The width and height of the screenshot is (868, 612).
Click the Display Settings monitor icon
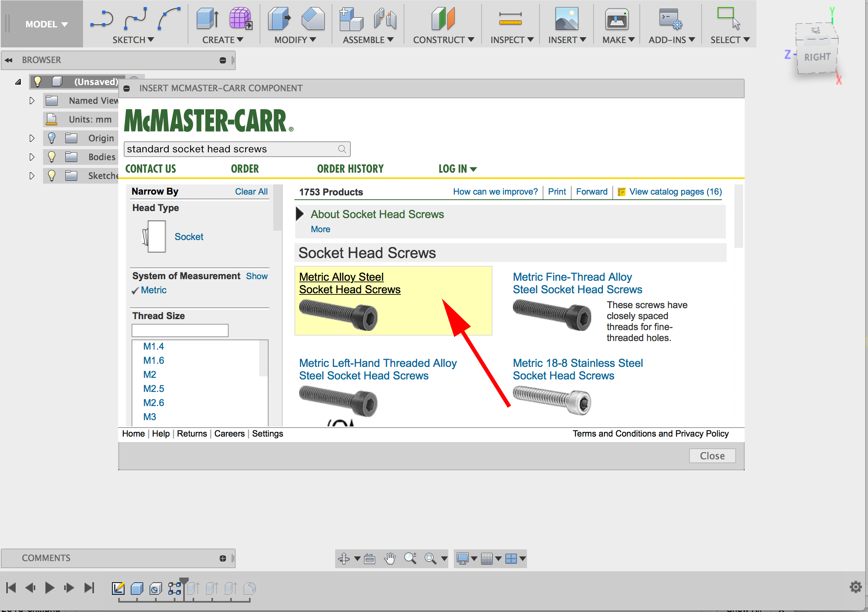[x=463, y=558]
